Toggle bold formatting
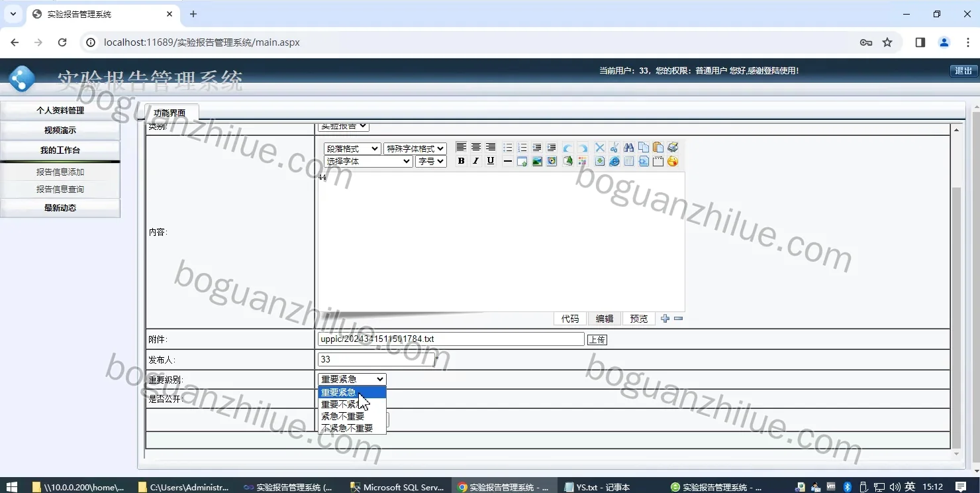The width and height of the screenshot is (980, 493). [x=462, y=161]
